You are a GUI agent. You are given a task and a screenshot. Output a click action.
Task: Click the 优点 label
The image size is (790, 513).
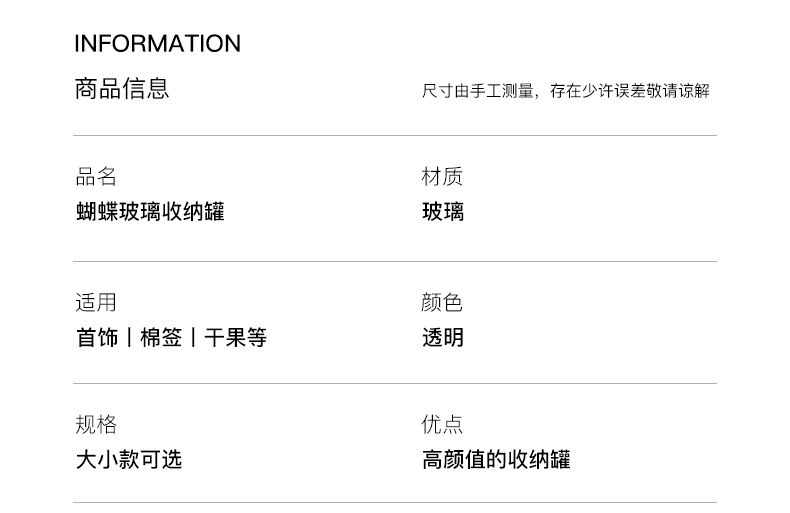coord(442,425)
